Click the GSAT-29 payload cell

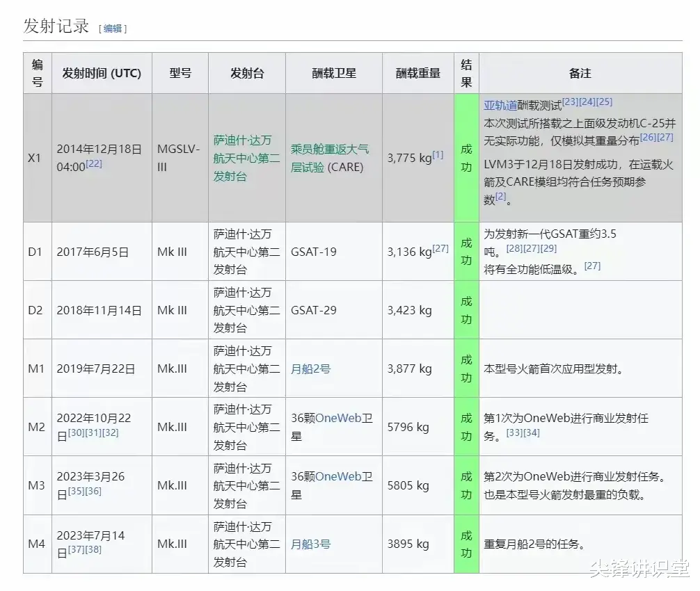click(334, 310)
